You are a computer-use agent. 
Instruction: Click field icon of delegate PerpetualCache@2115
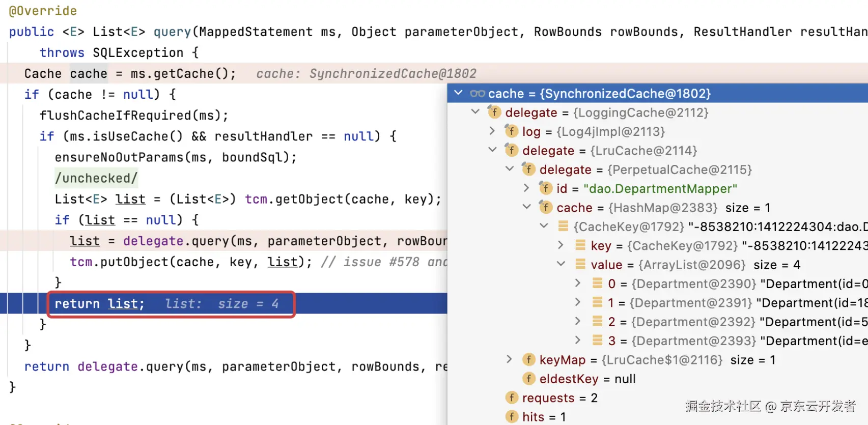(x=528, y=169)
